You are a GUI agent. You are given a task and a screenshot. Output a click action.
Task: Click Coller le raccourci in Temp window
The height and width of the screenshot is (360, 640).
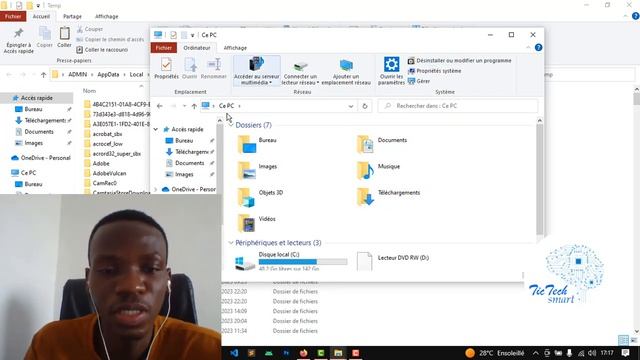102,50
